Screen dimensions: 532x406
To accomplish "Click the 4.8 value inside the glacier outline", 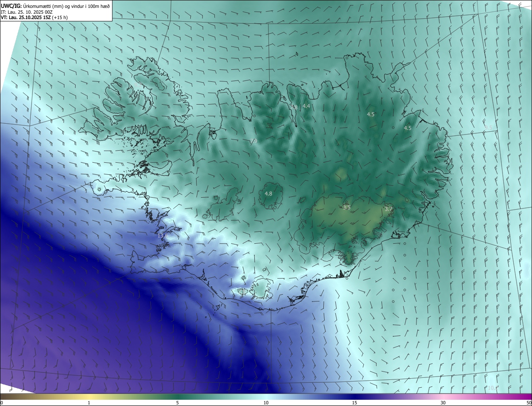I will [268, 193].
